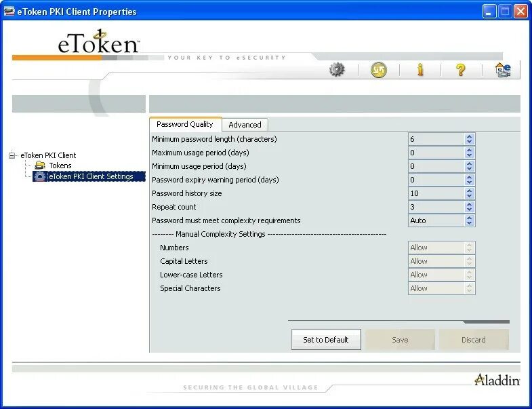Click the Numbers Allow selector
Screen dimensions: 532x409
tap(441, 248)
